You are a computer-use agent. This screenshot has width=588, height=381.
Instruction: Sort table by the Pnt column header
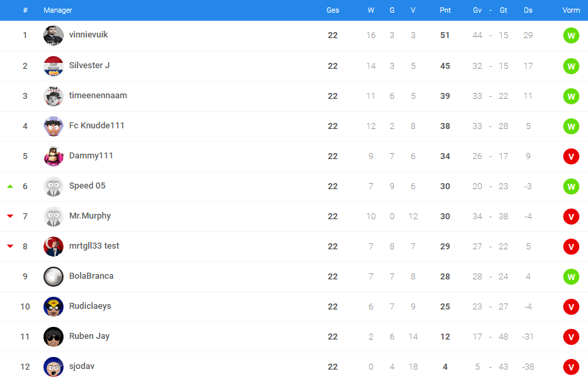[445, 10]
